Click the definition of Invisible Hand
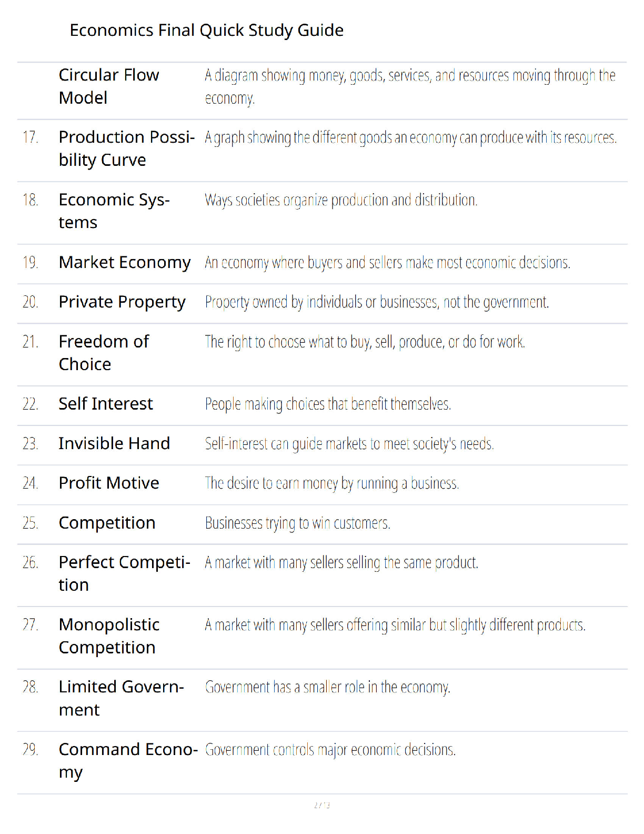The image size is (644, 834). click(x=349, y=444)
